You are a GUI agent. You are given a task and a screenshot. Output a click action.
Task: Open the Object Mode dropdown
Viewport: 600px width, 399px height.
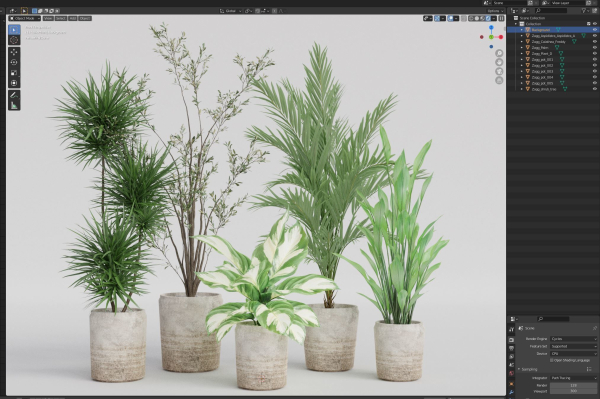tap(24, 18)
